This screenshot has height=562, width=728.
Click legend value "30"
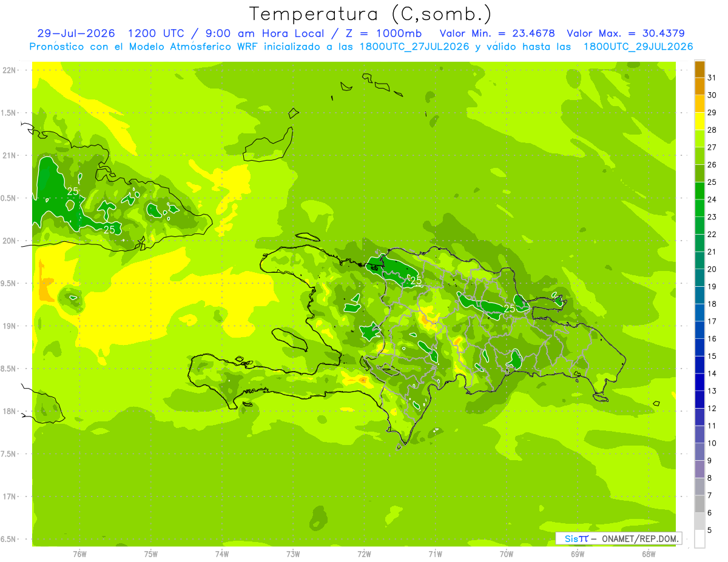pyautogui.click(x=712, y=95)
